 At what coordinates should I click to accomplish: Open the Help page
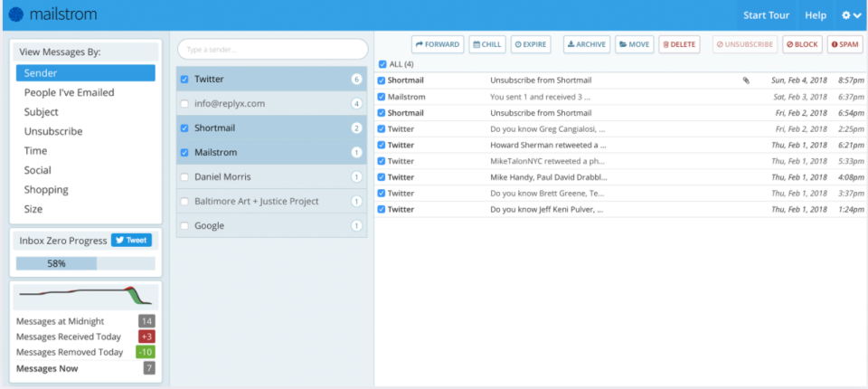816,15
